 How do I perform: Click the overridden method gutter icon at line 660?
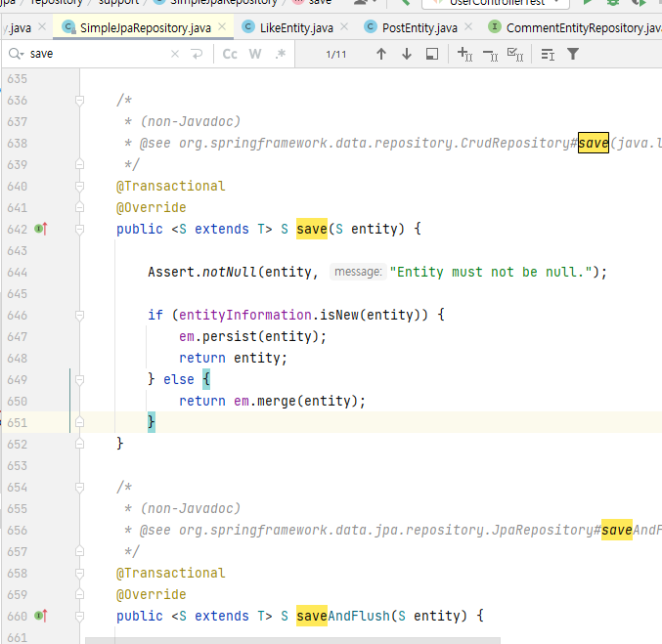[x=40, y=616]
